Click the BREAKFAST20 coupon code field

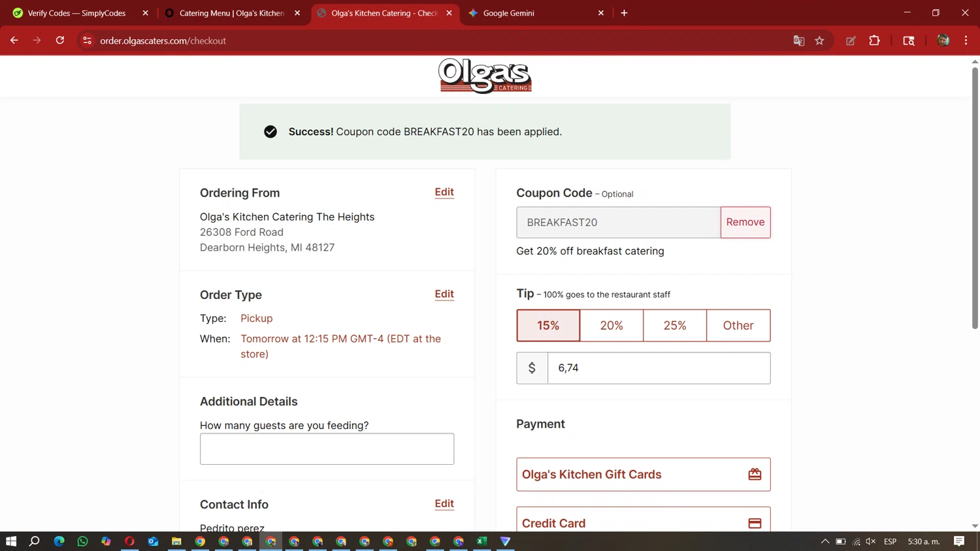(x=619, y=223)
